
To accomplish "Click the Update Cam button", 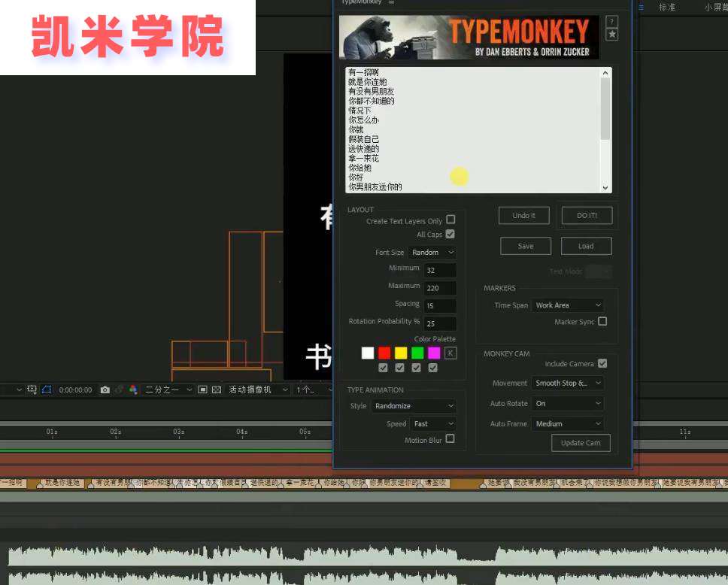I will [x=581, y=443].
